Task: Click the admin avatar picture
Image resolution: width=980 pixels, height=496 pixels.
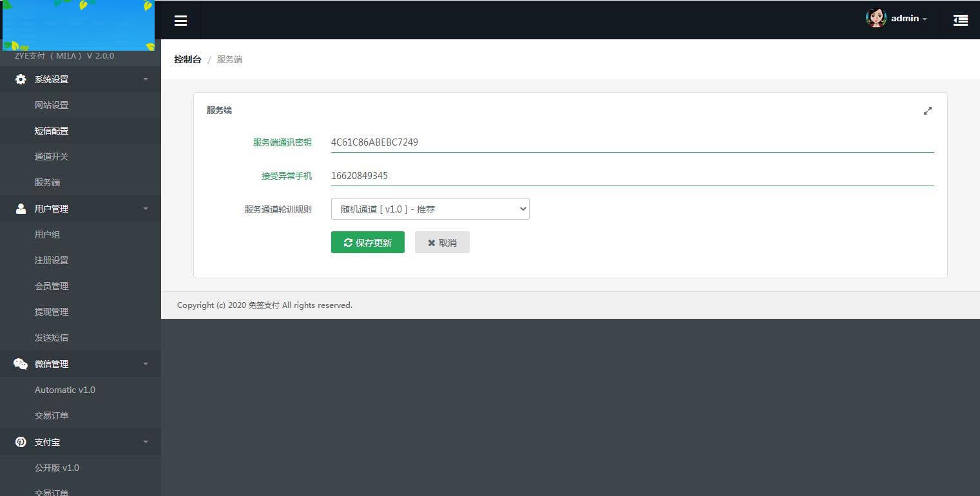Action: click(x=876, y=18)
